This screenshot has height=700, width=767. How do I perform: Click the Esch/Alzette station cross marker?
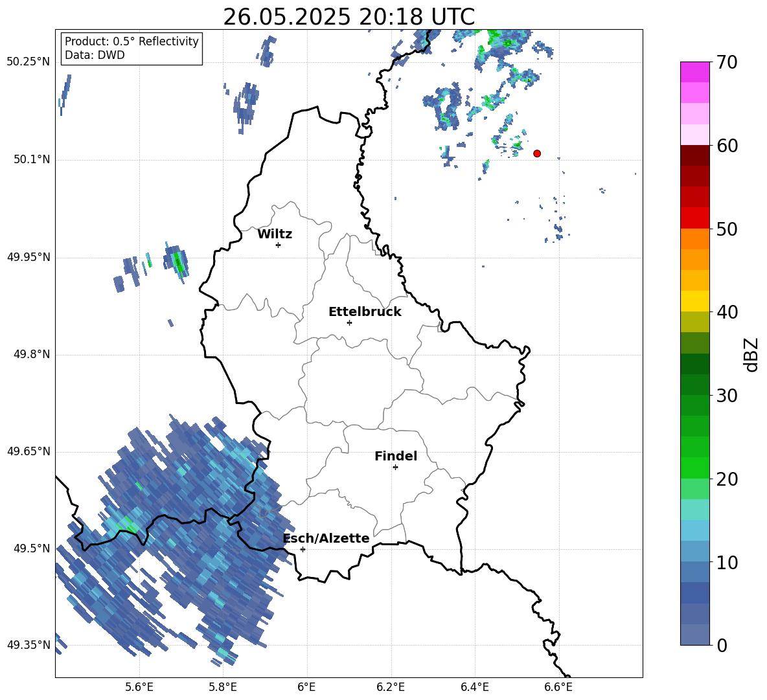tap(303, 549)
